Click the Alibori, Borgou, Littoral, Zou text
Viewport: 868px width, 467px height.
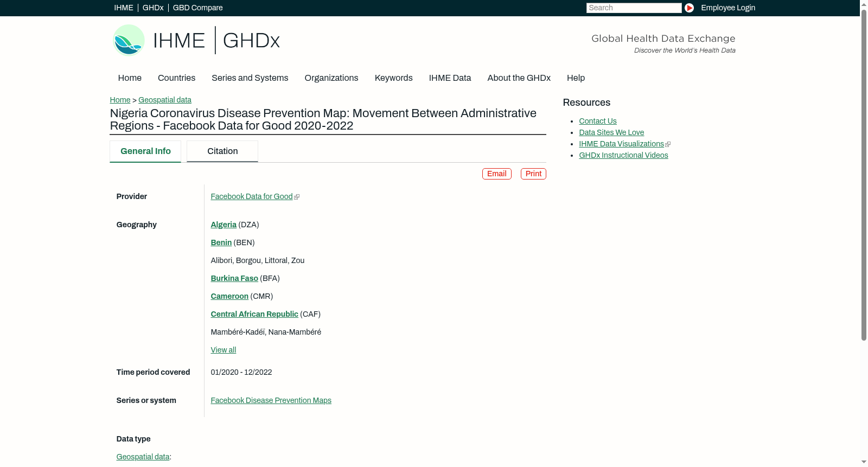click(258, 260)
